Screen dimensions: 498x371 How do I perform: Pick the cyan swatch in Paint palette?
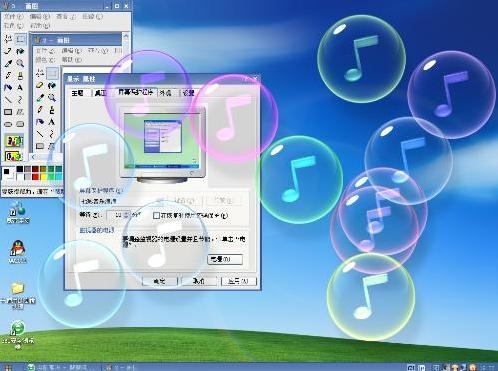(59, 177)
